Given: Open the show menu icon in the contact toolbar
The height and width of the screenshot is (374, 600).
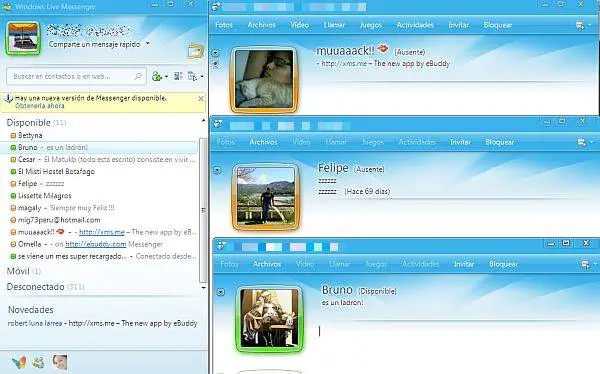Looking at the screenshot, I should [x=192, y=76].
